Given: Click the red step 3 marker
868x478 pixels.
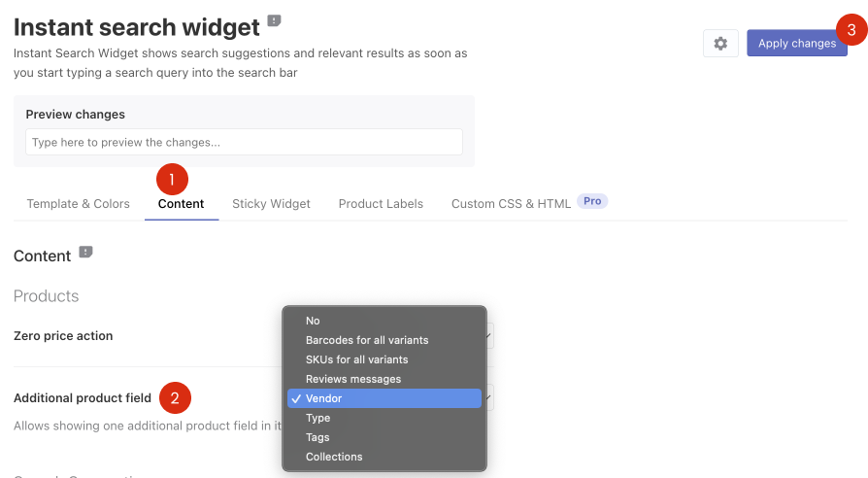Looking at the screenshot, I should (851, 29).
